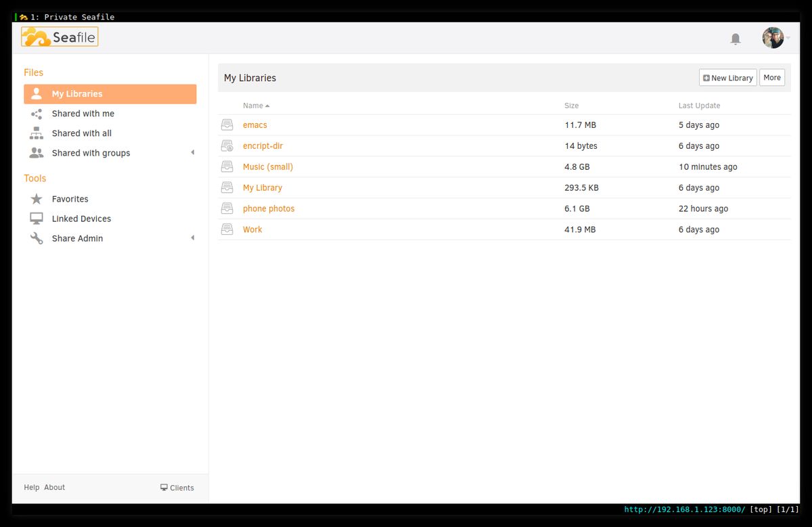Click the encrypted encript-dir library icon
Screen dimensions: 812x527
(x=227, y=146)
